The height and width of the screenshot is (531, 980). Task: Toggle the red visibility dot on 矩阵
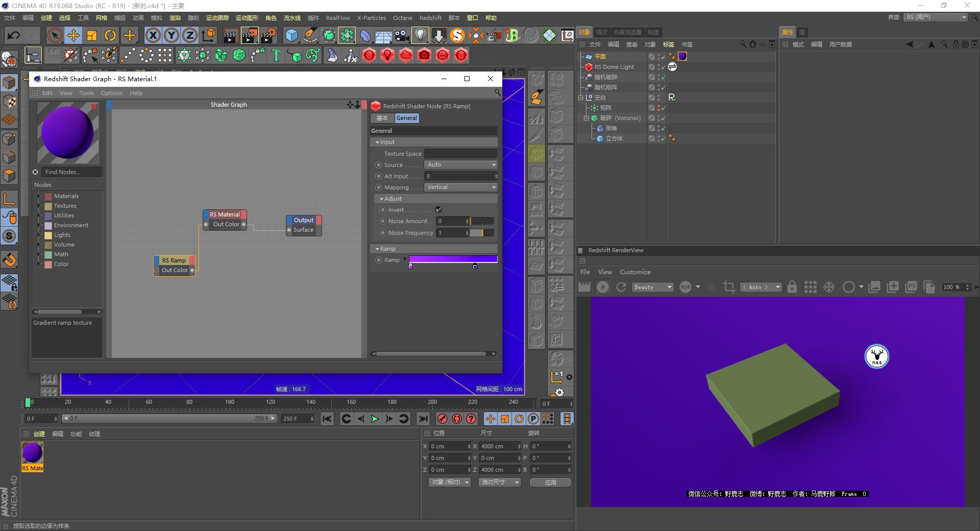(x=658, y=106)
